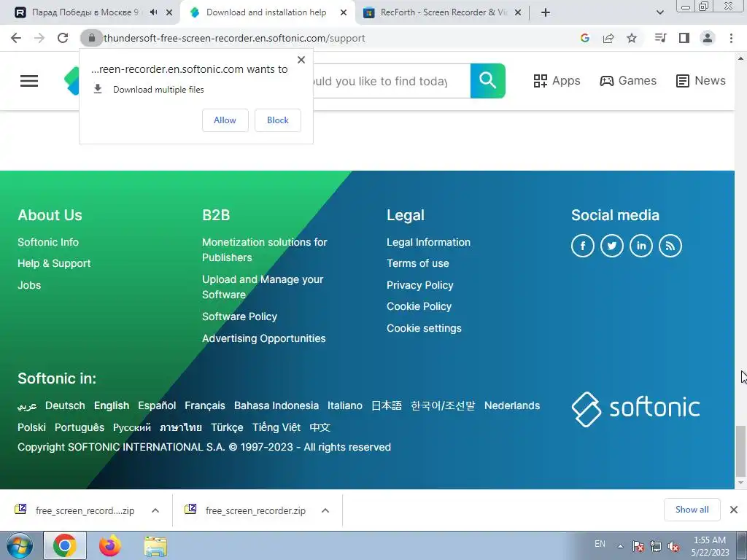Close the download permission popup
The height and width of the screenshot is (560, 747).
301,60
